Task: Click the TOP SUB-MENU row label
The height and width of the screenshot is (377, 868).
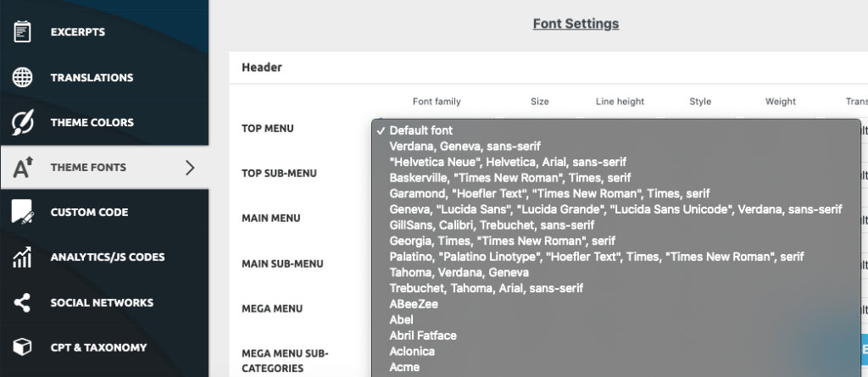Action: click(279, 174)
